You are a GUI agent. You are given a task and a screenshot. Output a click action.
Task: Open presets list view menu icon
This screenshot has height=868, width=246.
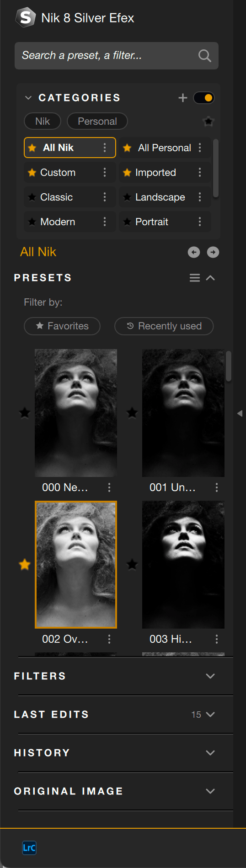click(195, 278)
